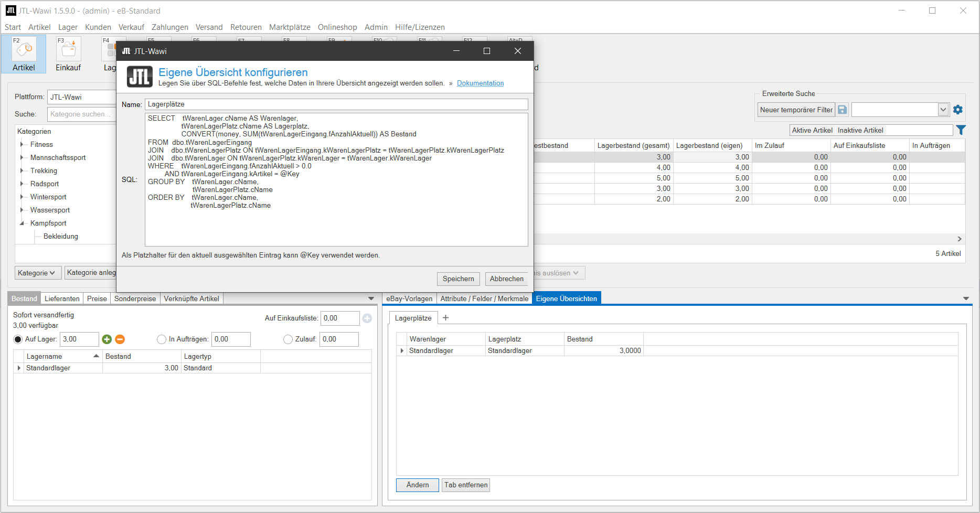Click the blue funnel filter icon

pos(961,130)
